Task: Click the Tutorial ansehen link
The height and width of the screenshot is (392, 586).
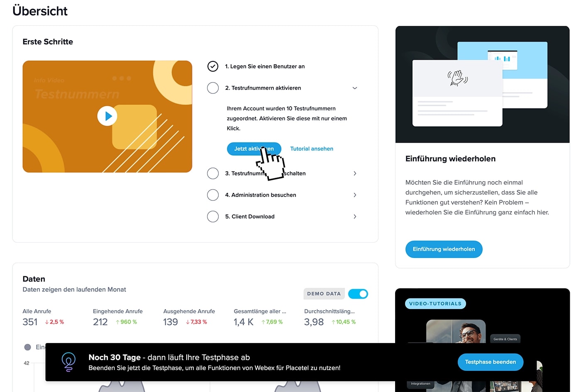Action: [312, 149]
